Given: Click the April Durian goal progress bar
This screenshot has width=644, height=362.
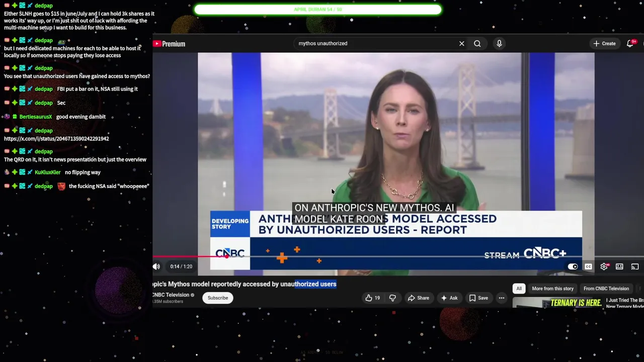Looking at the screenshot, I should [x=317, y=10].
